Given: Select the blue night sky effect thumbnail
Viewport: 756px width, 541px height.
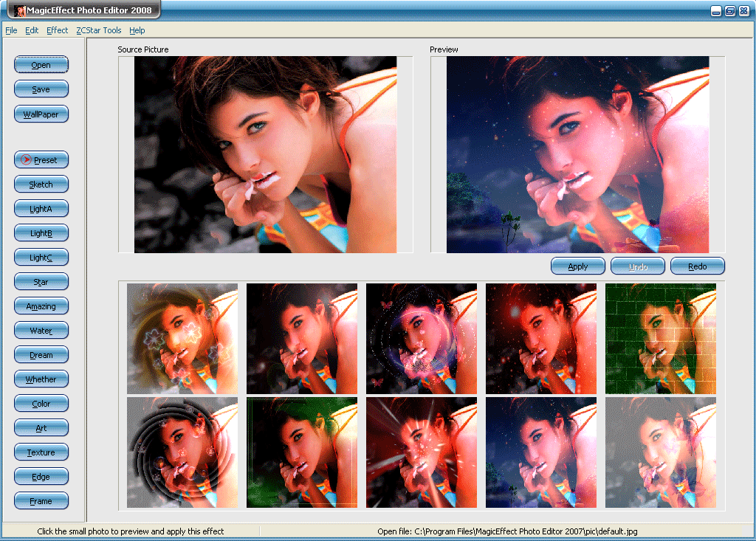Looking at the screenshot, I should 541,452.
